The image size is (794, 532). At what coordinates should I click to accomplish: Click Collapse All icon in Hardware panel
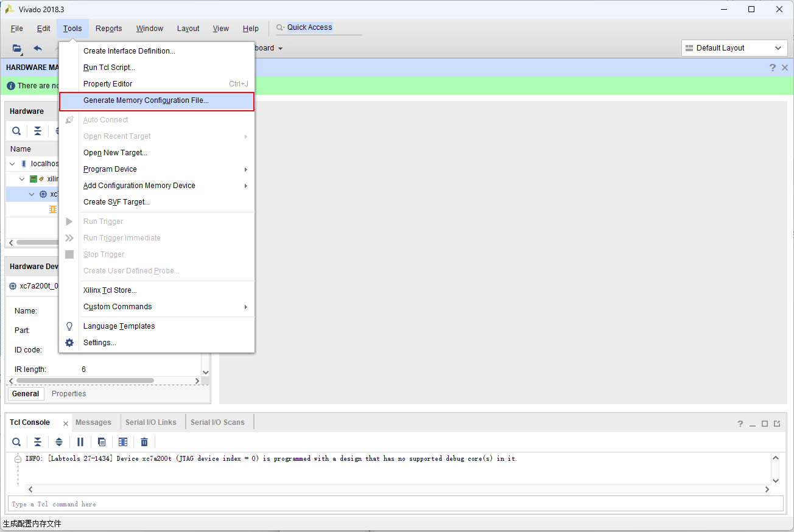(38, 131)
